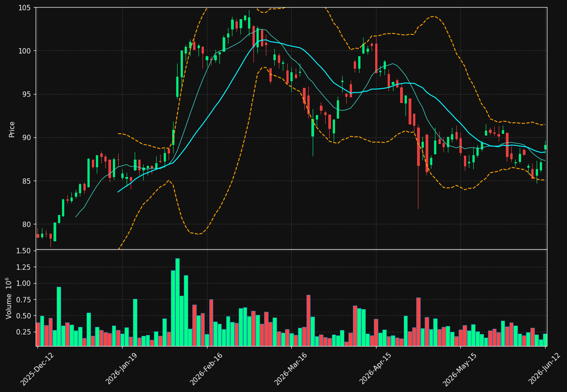Viewport: 567px width, 392px height.
Task: Click the 2026-Jan-19 date label
Action: pyautogui.click(x=122, y=368)
